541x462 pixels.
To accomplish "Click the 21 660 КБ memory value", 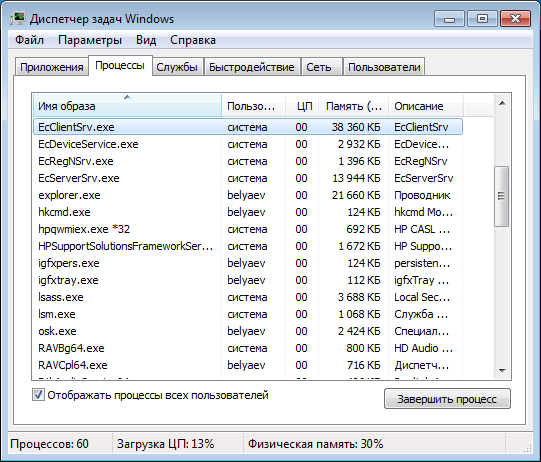I will (356, 195).
